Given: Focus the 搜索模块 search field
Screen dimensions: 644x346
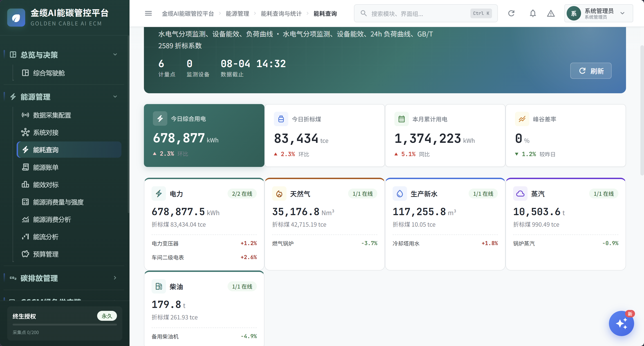Looking at the screenshot, I should pyautogui.click(x=425, y=13).
